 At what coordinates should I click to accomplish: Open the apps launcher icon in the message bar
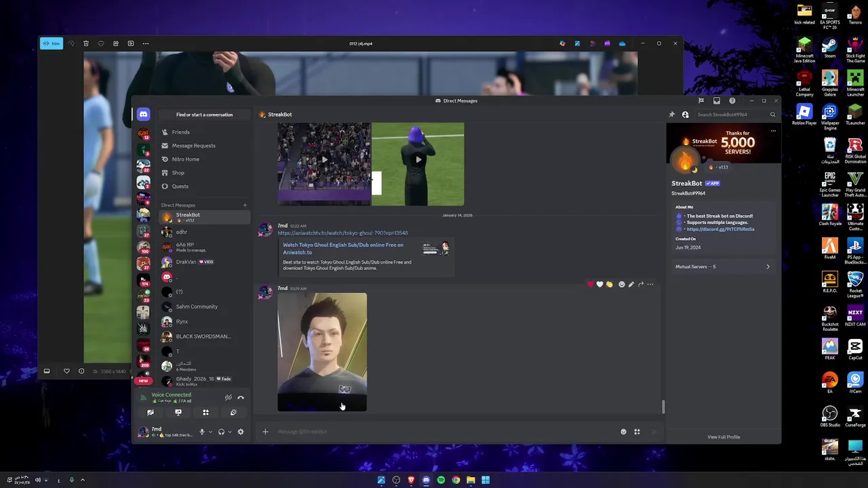637,432
